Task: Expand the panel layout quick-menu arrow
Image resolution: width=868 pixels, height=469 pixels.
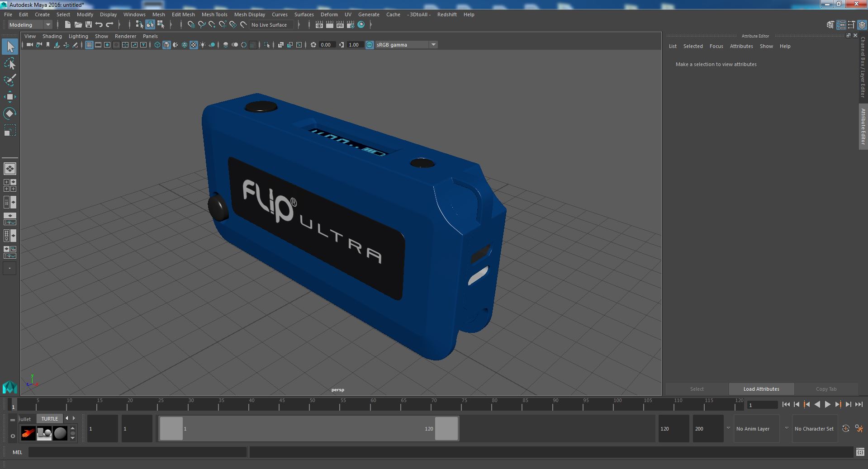Action: [x=10, y=268]
